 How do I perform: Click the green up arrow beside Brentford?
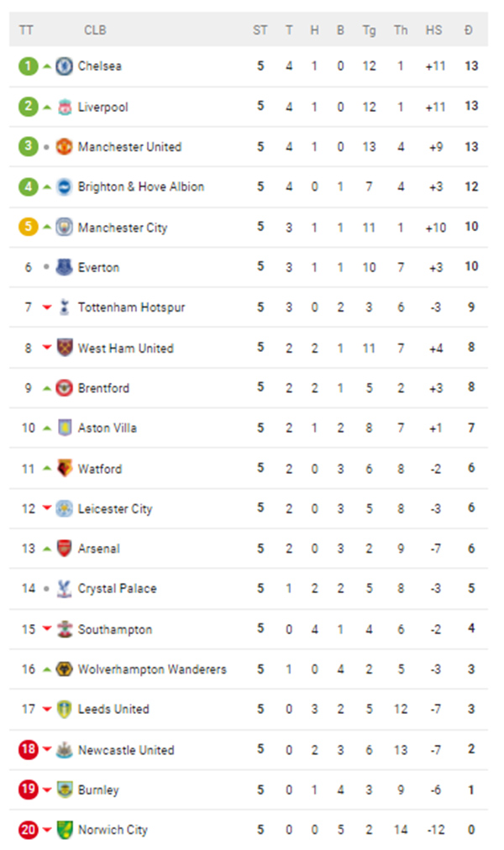(47, 388)
